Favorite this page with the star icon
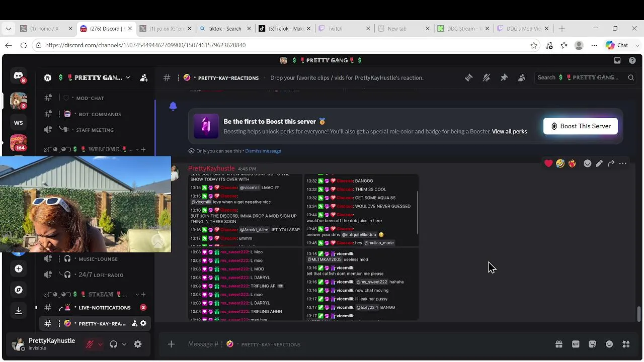This screenshot has height=362, width=644. (x=534, y=45)
